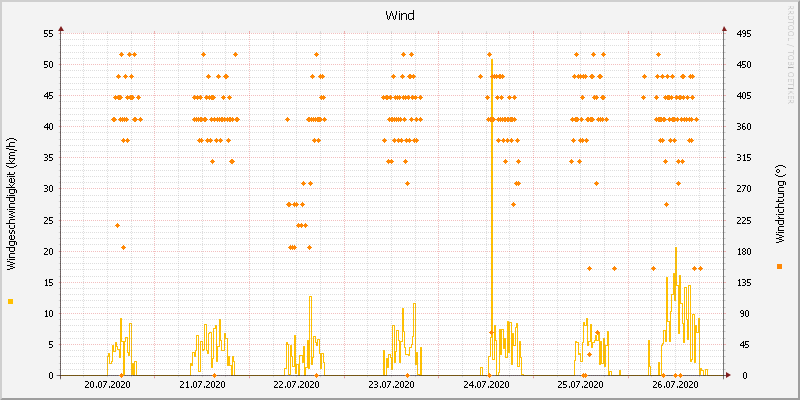This screenshot has width=800, height=400.
Task: Select the 22.07.2020 date label
Action: [297, 385]
